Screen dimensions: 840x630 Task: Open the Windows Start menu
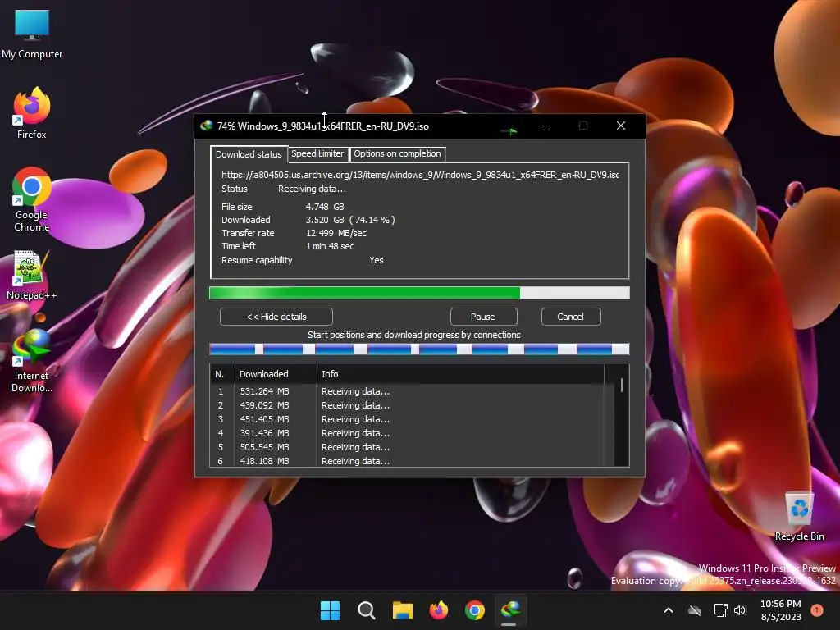[330, 610]
